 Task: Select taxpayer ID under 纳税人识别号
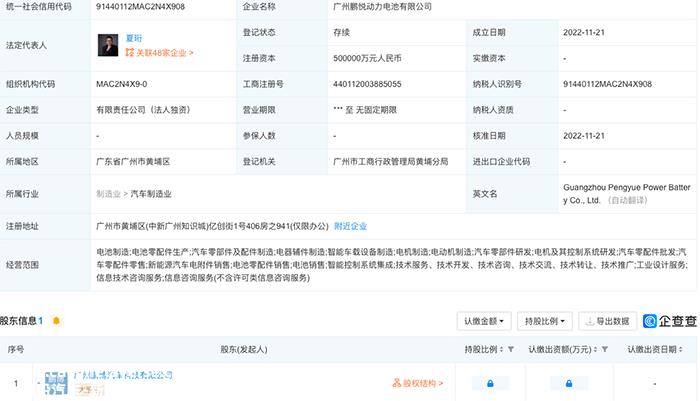click(607, 84)
